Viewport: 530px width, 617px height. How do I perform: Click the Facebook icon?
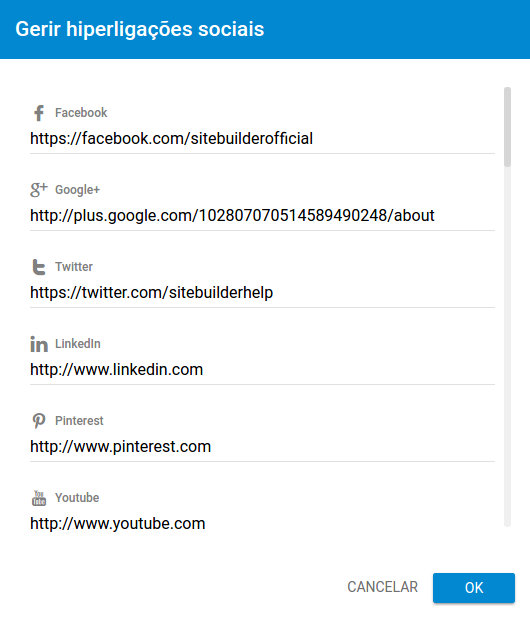point(39,113)
